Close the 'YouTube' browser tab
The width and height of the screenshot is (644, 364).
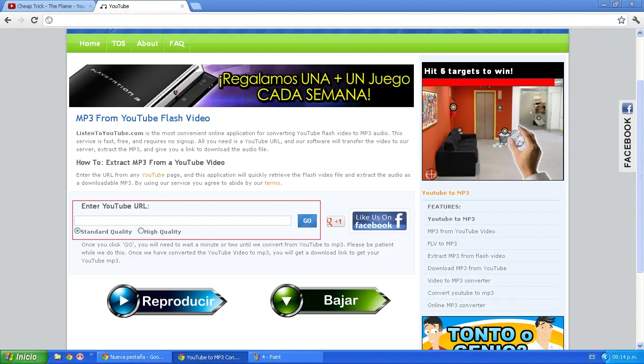point(182,6)
